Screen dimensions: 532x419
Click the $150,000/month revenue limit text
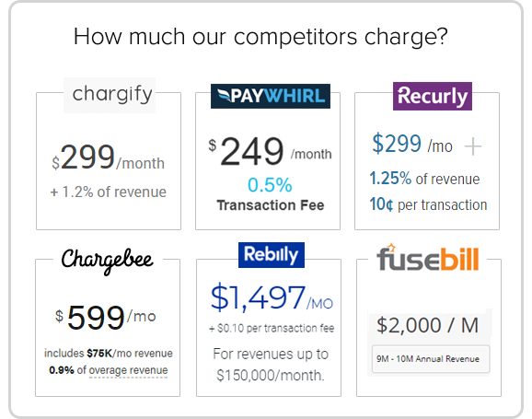271,376
